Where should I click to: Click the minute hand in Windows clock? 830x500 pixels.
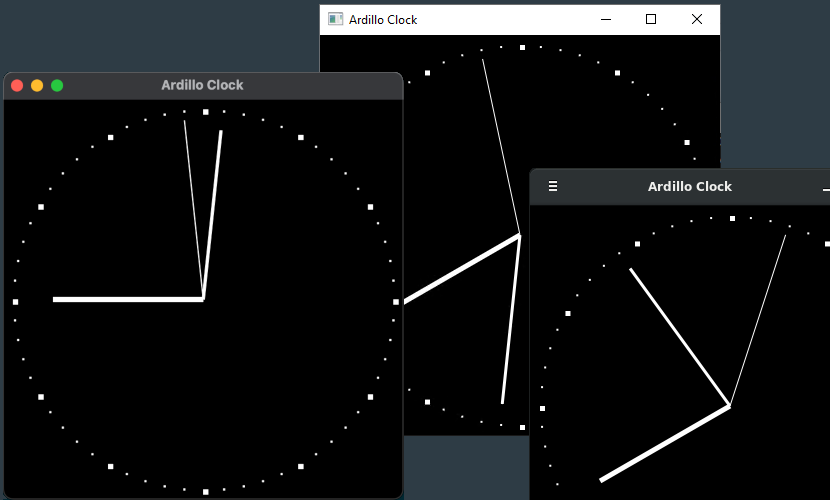(x=511, y=319)
